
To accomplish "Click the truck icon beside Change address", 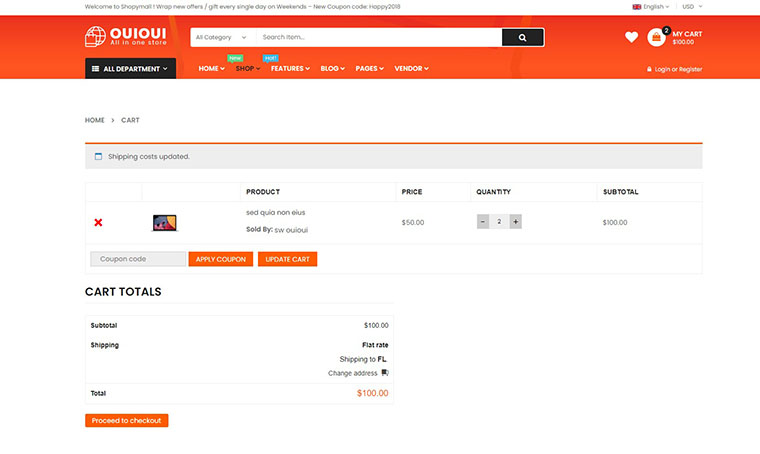I will [x=385, y=373].
